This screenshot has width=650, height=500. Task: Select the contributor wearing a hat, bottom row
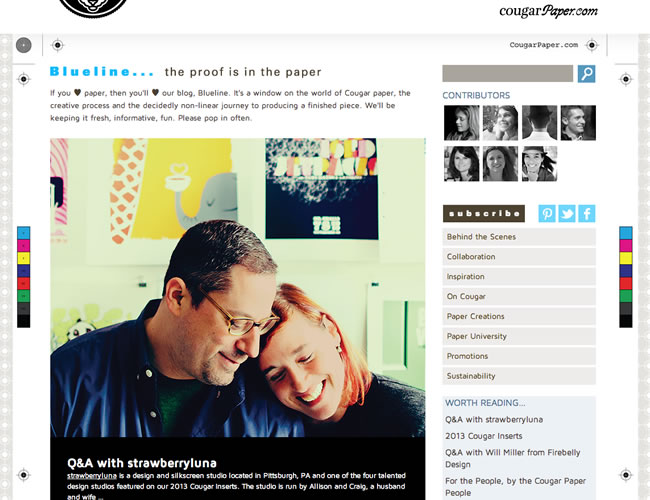(539, 164)
